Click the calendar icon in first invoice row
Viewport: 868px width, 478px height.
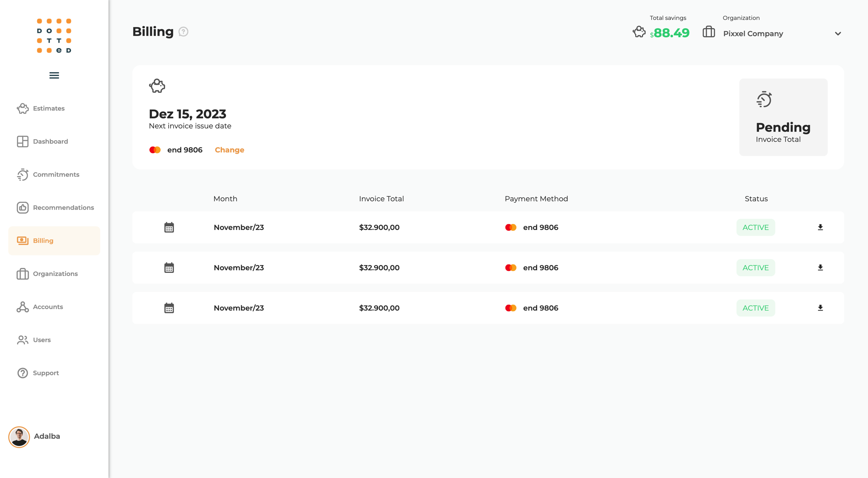[x=169, y=227]
